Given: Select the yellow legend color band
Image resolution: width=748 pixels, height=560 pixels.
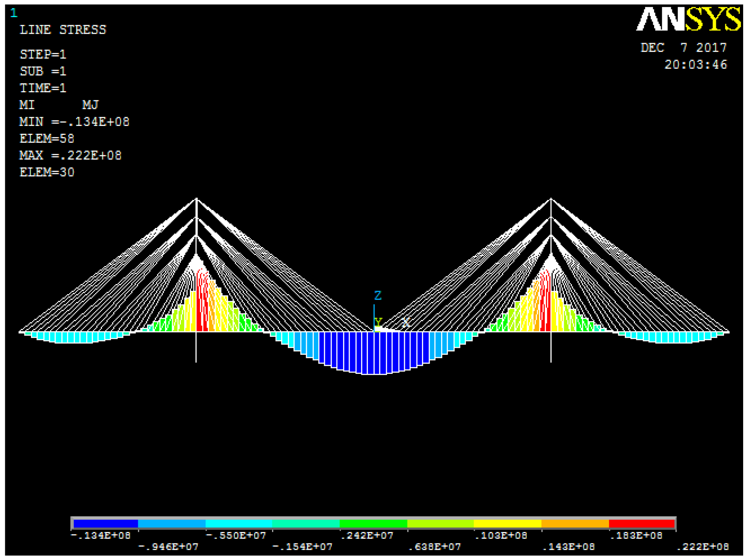Looking at the screenshot, I should tap(507, 523).
